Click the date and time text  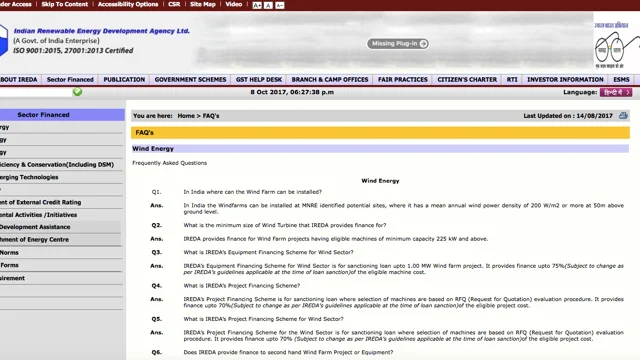(292, 92)
